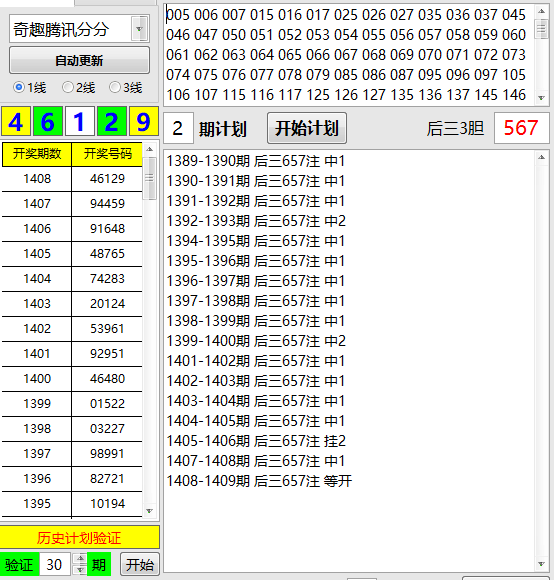
Task: Decrease verification period count with down arrow
Action: pyautogui.click(x=80, y=570)
